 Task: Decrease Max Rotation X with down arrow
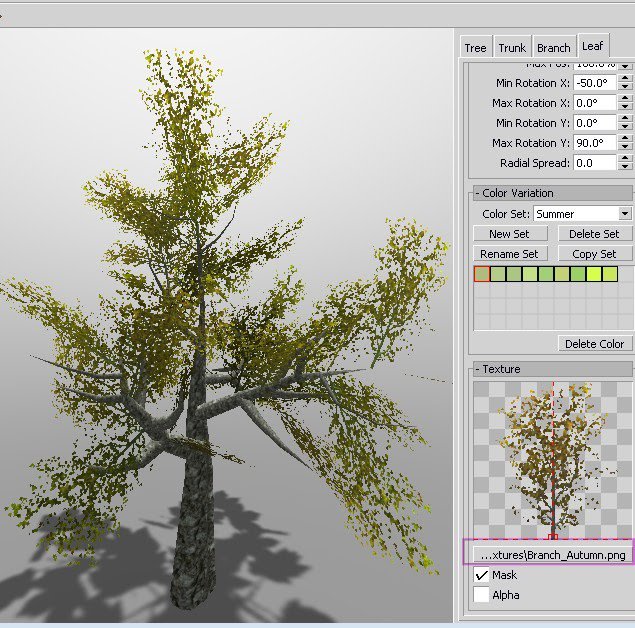coord(626,107)
